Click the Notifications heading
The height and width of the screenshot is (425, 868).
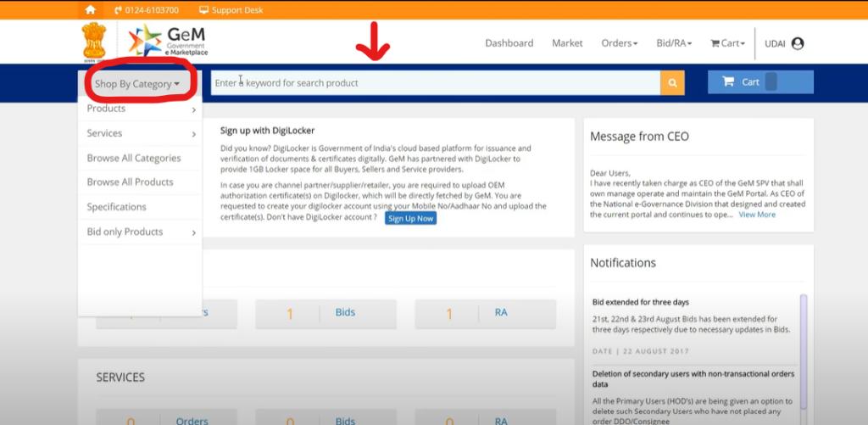[x=623, y=263]
